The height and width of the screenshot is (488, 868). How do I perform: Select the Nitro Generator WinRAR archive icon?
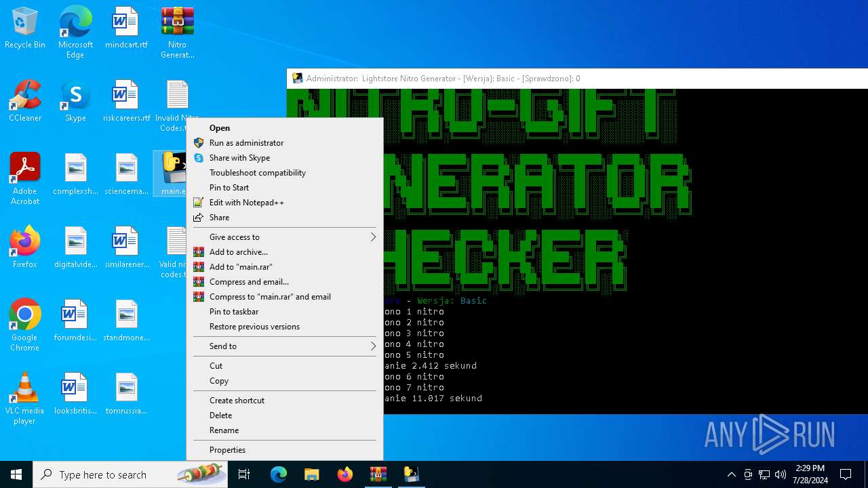tap(178, 33)
